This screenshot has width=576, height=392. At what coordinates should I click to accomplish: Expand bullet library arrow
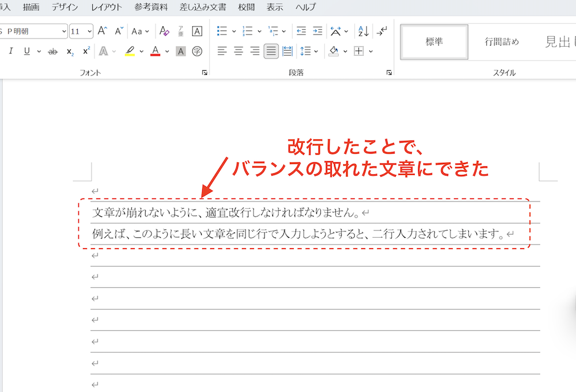click(234, 31)
